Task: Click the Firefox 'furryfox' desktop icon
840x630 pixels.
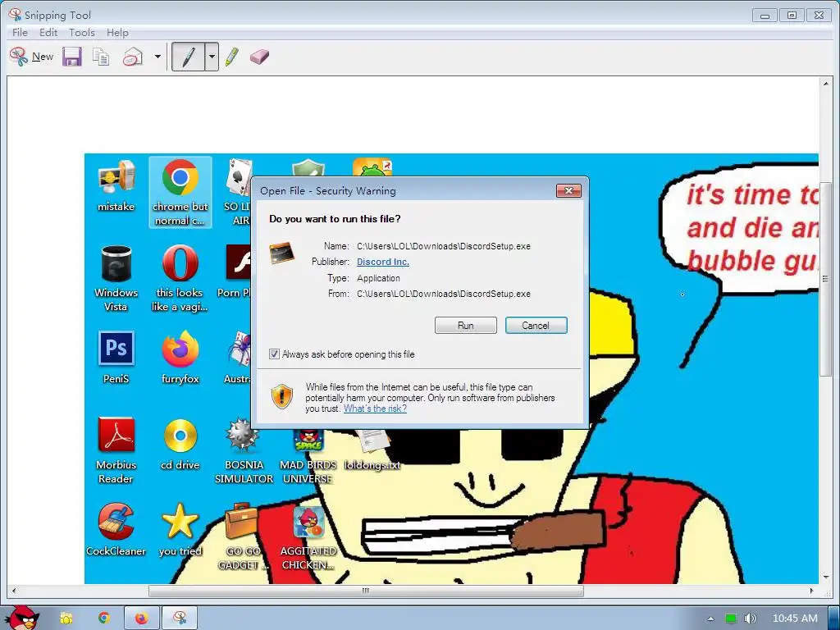Action: (180, 358)
